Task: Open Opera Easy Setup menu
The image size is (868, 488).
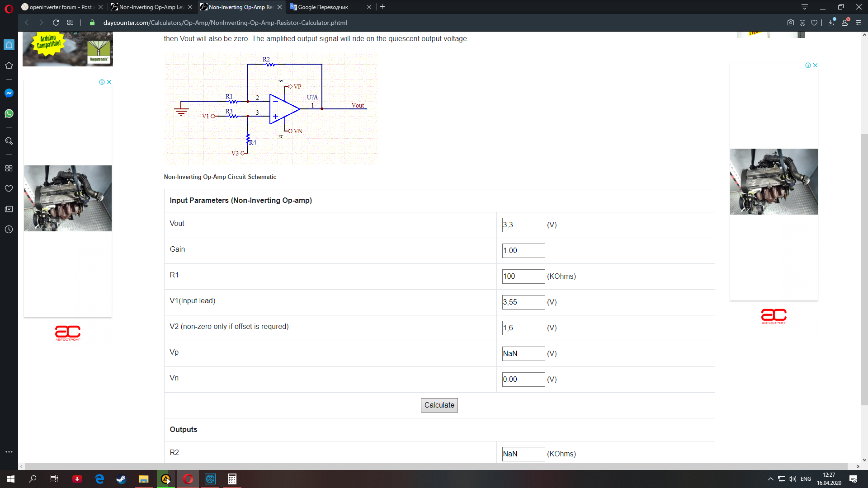Action: [859, 23]
